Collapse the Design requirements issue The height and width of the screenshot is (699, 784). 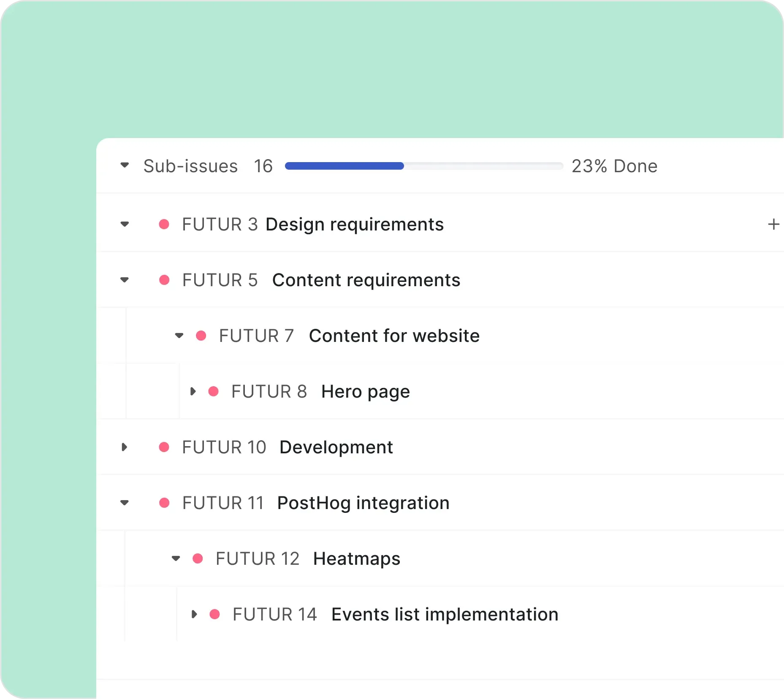[125, 224]
